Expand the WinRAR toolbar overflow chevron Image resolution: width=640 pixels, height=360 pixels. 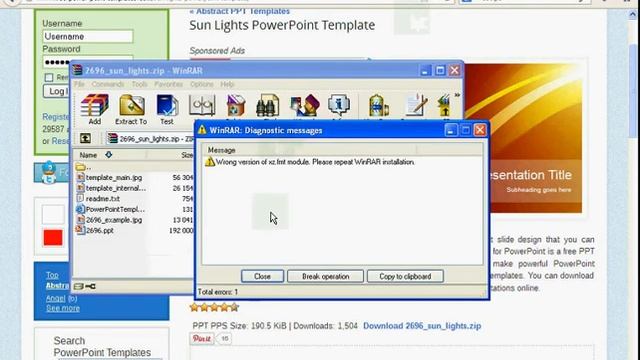457,95
